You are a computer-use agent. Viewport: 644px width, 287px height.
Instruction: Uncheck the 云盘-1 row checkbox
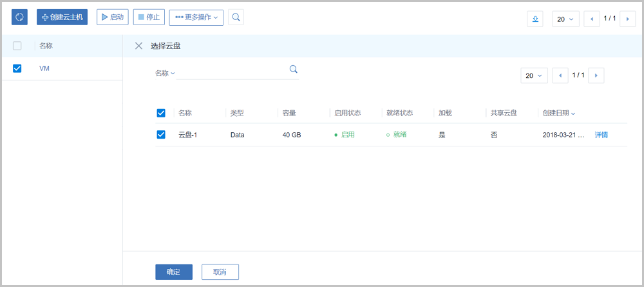tap(161, 135)
